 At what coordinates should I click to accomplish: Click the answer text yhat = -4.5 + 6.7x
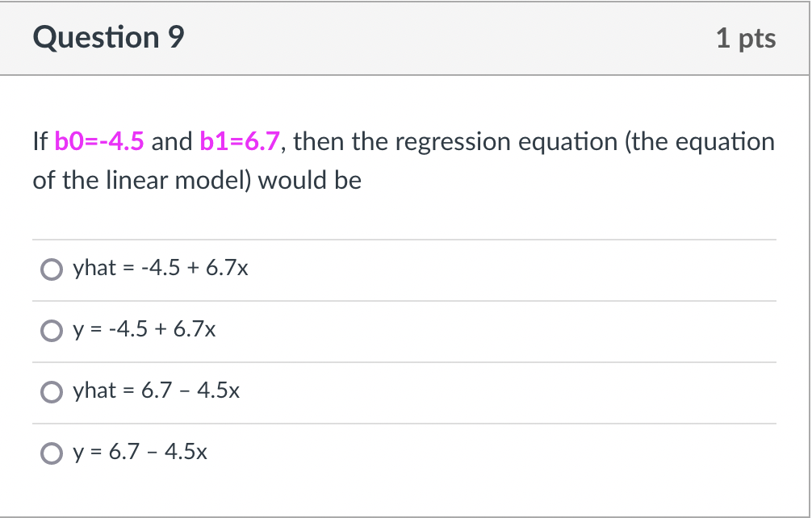[x=160, y=268]
